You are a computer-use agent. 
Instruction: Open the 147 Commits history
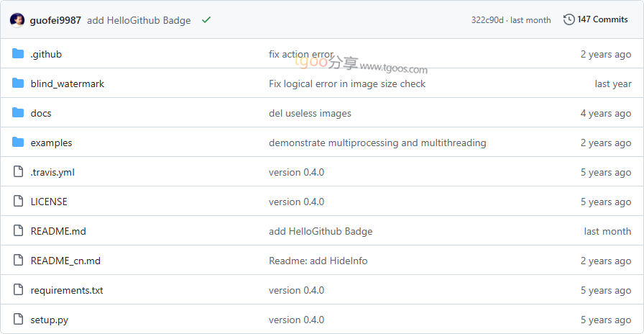pyautogui.click(x=602, y=19)
